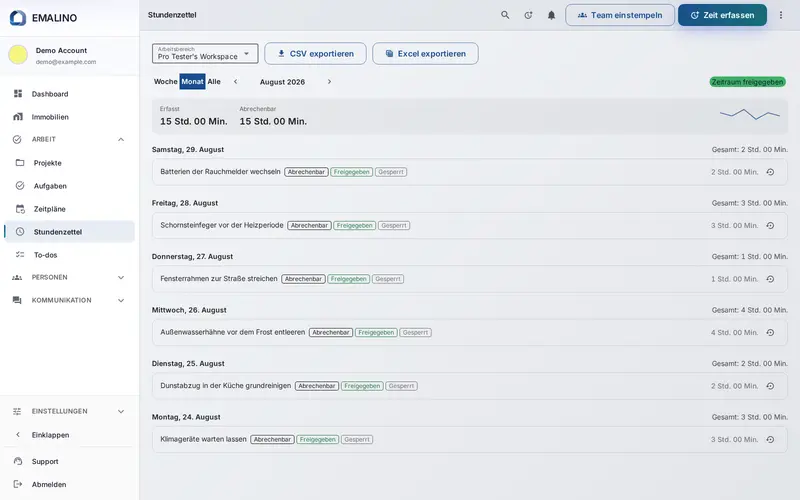Click the Zeitraum freigegeben badge
Viewport: 800px width, 500px height.
pyautogui.click(x=747, y=82)
